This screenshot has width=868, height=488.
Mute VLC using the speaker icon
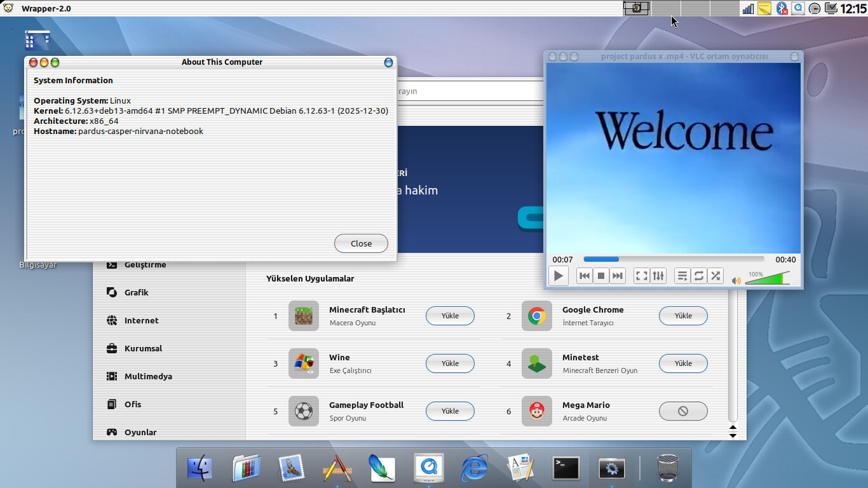point(736,280)
